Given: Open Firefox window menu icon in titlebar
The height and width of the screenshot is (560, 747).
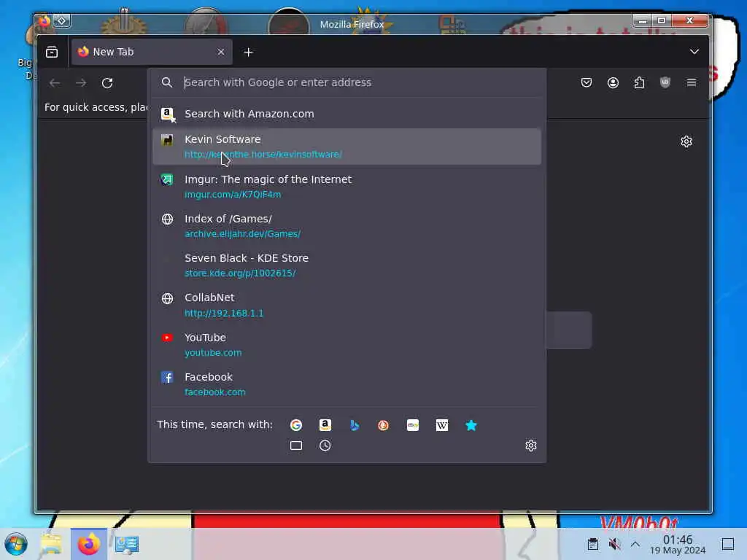Looking at the screenshot, I should point(44,21).
